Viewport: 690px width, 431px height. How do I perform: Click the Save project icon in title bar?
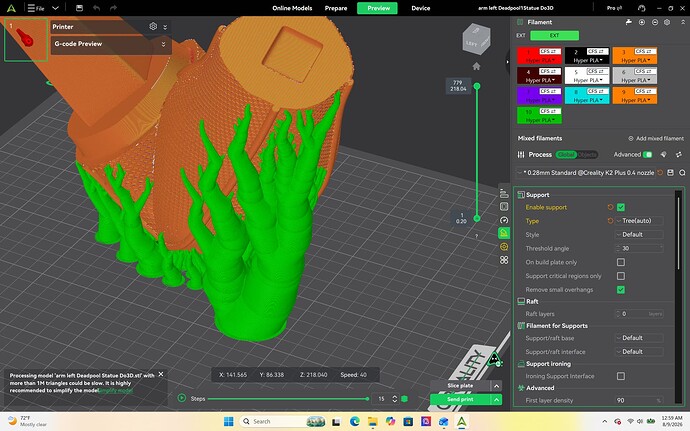[x=79, y=8]
